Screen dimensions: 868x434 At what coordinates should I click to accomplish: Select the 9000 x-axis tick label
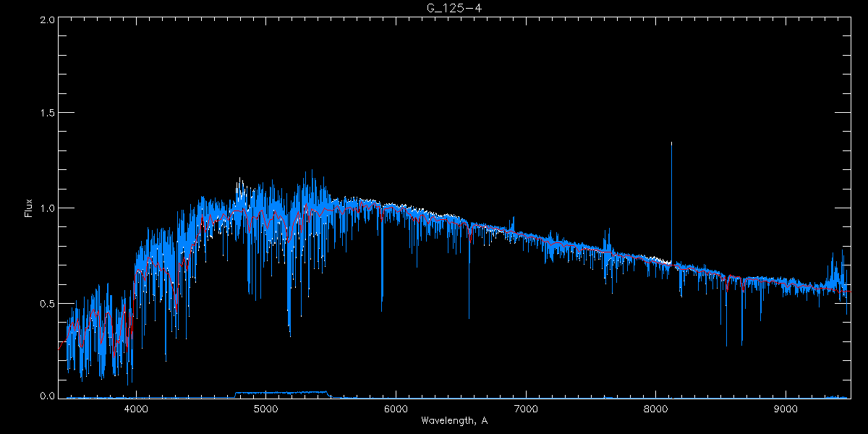click(786, 409)
